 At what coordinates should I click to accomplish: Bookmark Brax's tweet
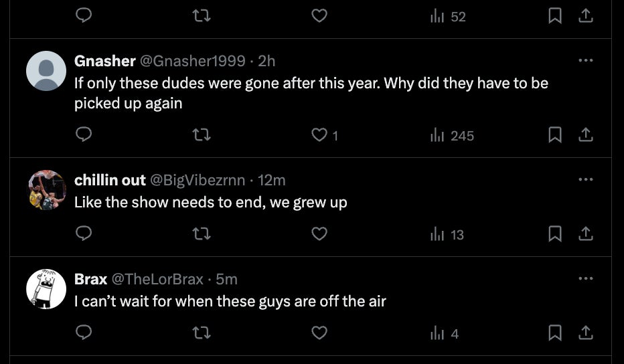click(555, 333)
